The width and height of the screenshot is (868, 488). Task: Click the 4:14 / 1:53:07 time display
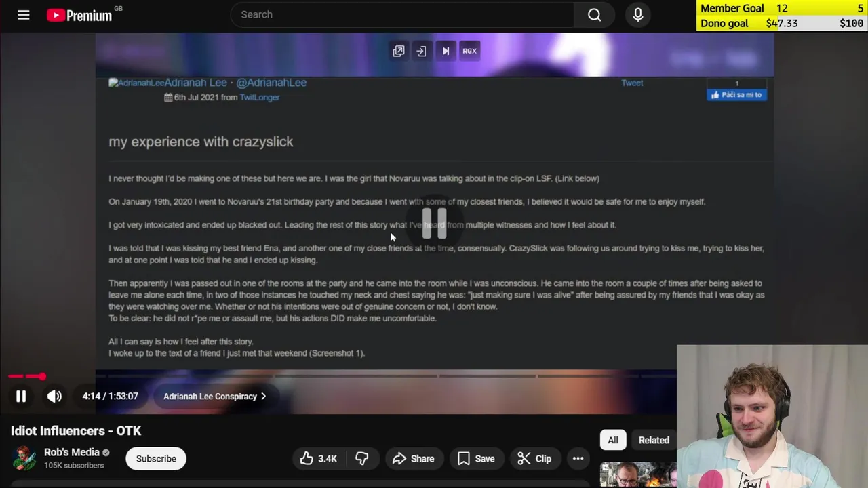coord(110,396)
